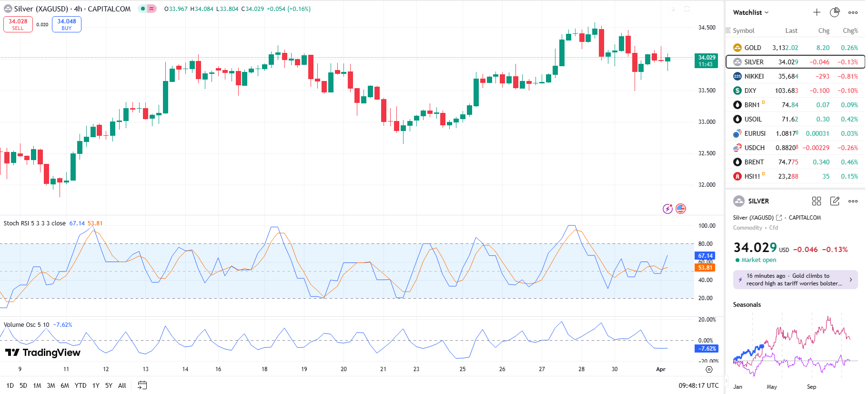Click the grid layout icon beside SILVER
The width and height of the screenshot is (868, 394).
point(817,201)
